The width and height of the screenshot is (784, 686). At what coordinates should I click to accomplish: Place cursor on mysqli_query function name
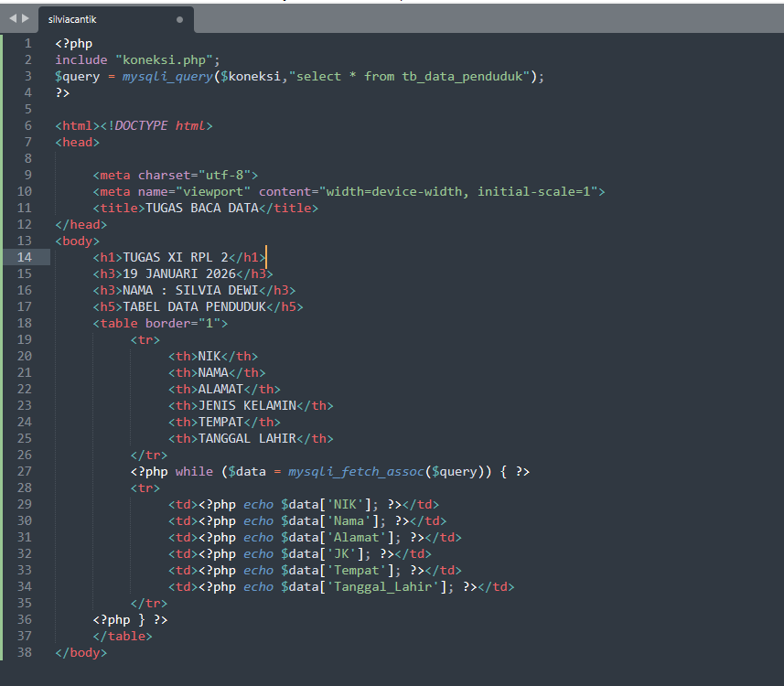167,76
